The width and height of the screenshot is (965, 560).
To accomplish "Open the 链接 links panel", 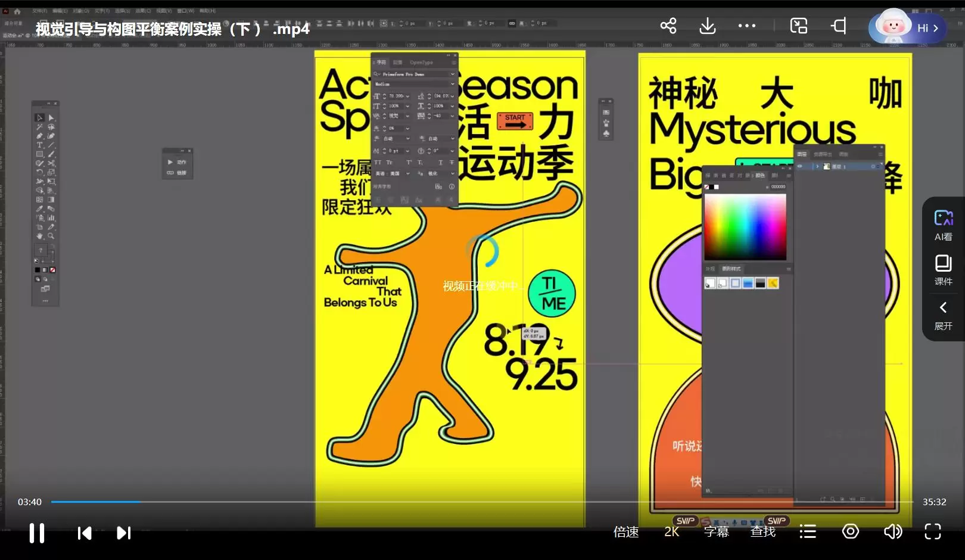I will tap(178, 173).
